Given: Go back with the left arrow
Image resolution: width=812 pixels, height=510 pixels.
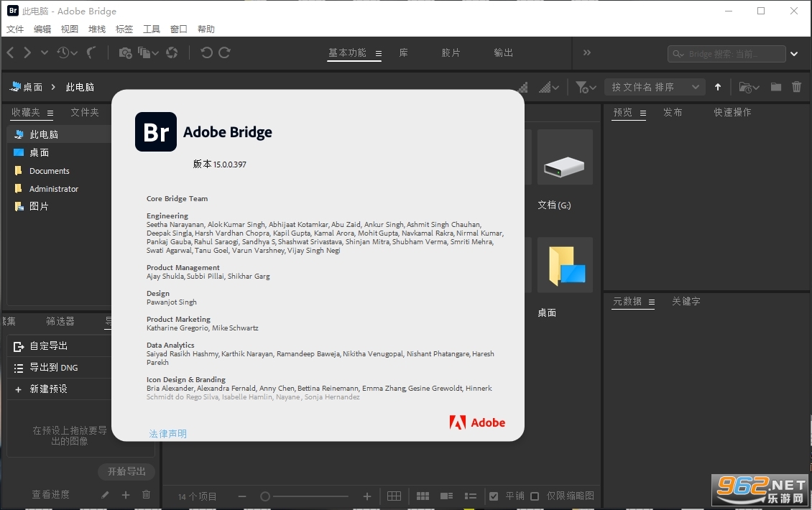Looking at the screenshot, I should tap(10, 52).
